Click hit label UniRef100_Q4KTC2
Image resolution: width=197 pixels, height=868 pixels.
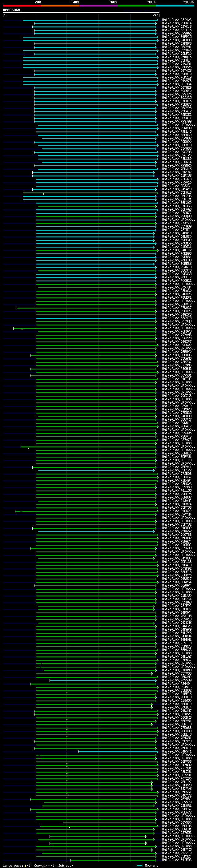point(177,250)
